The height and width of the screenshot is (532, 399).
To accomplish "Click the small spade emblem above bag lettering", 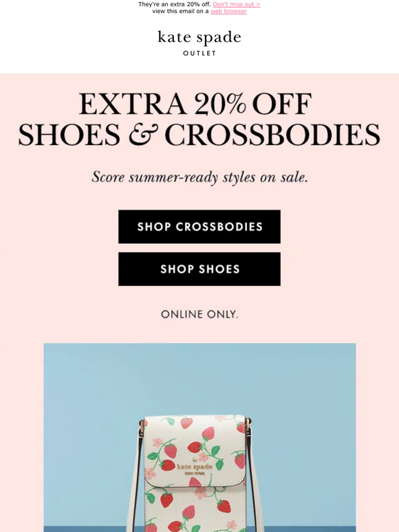I will tap(195, 461).
